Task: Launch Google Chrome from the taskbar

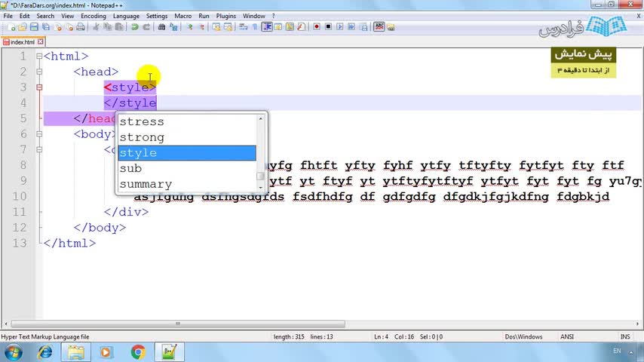Action: (138, 352)
